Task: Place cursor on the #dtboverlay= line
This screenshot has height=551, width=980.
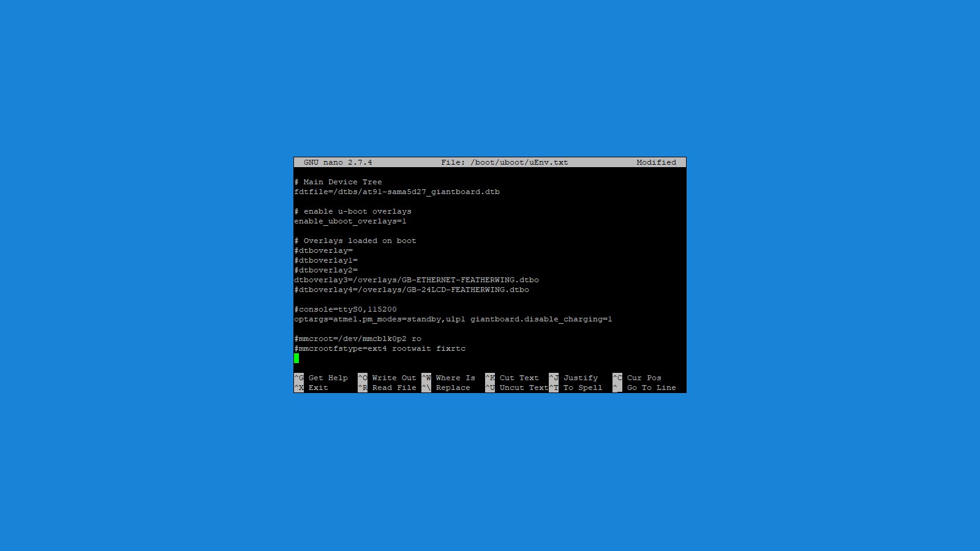Action: pyautogui.click(x=323, y=250)
